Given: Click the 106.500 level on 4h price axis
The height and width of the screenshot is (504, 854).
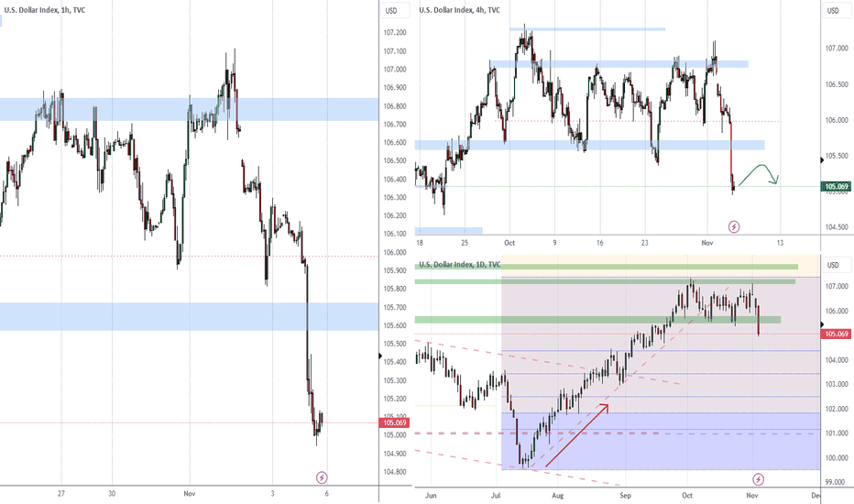Looking at the screenshot, I should [837, 84].
